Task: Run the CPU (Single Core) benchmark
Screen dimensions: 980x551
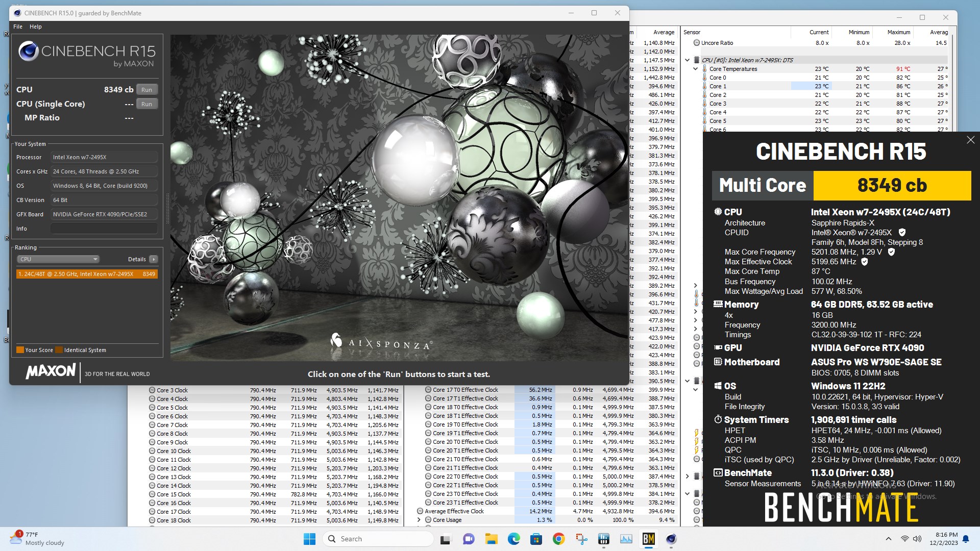Action: click(x=147, y=104)
